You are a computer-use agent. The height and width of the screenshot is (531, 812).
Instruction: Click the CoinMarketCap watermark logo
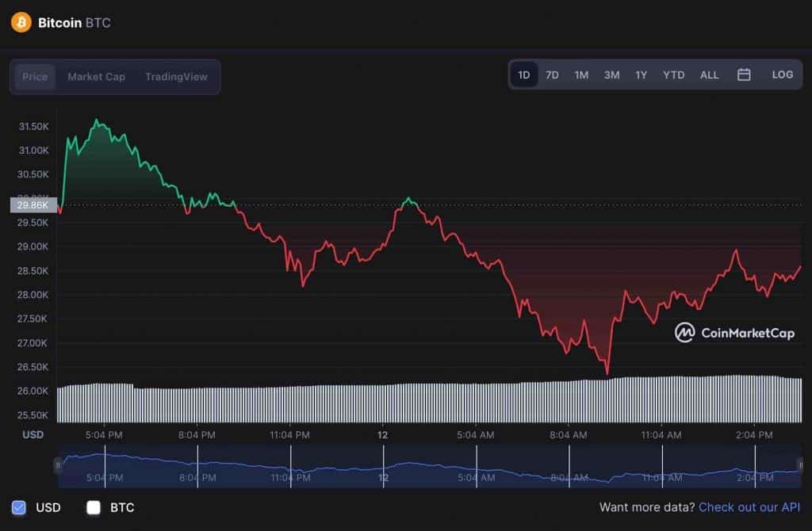pyautogui.click(x=734, y=333)
